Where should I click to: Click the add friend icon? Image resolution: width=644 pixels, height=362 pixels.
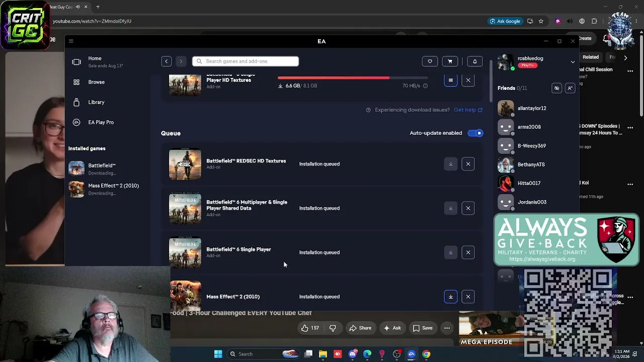coord(570,88)
